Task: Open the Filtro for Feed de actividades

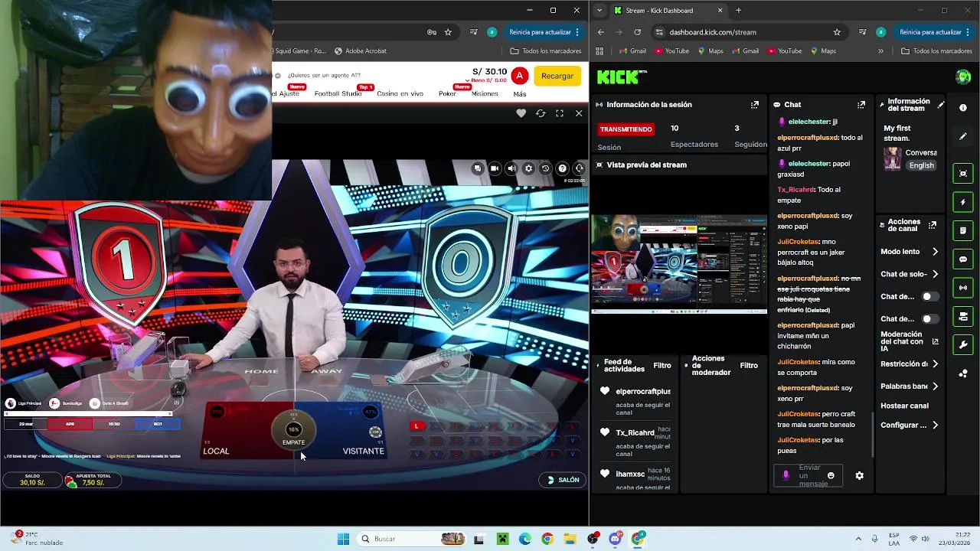Action: tap(662, 366)
